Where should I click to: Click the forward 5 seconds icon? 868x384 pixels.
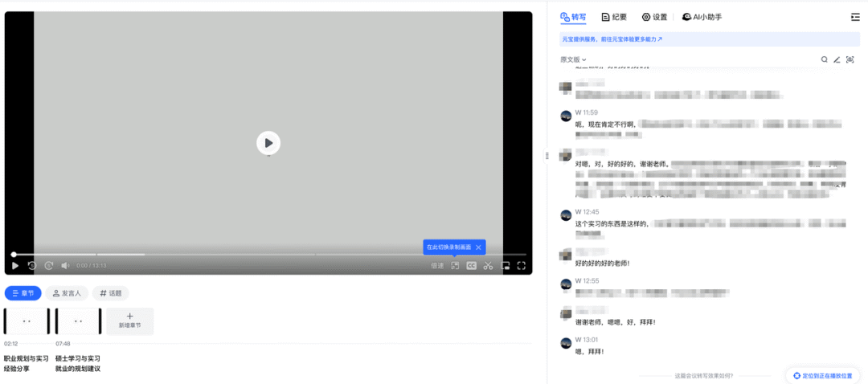pos(49,266)
